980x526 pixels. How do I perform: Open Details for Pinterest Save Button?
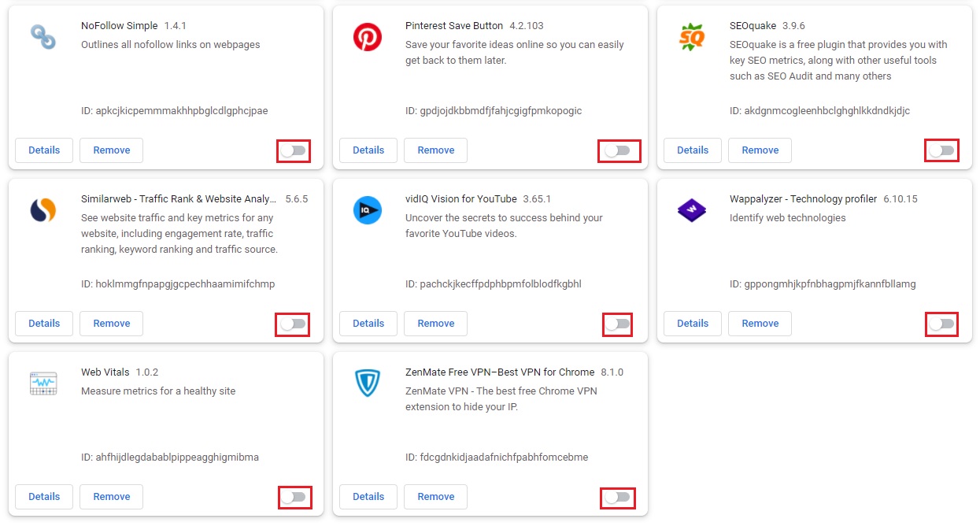(368, 150)
